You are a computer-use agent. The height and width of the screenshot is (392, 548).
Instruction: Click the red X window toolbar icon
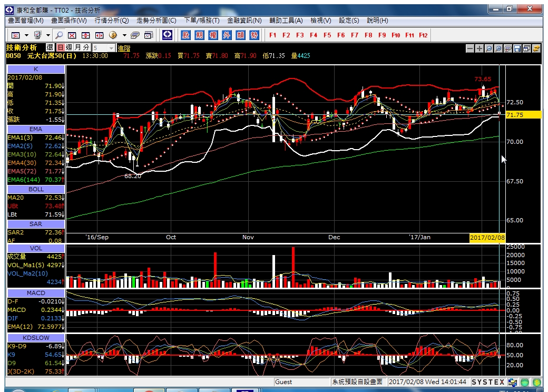pos(72,35)
